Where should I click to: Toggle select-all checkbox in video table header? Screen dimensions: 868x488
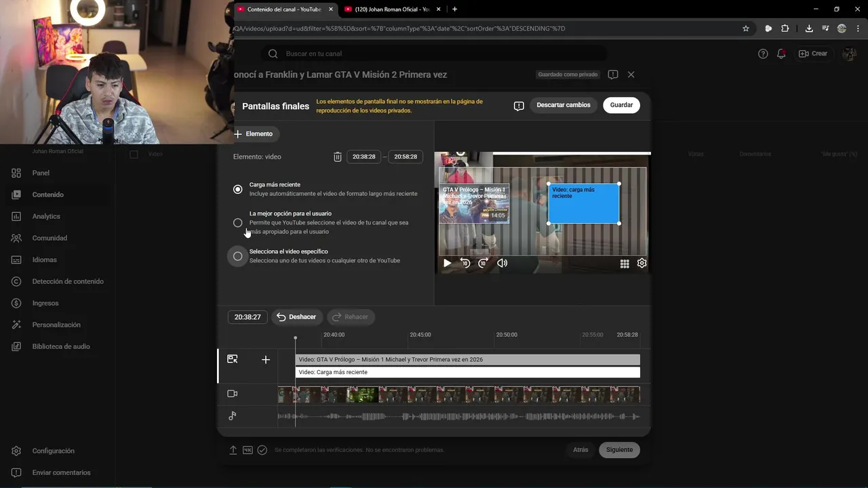point(134,155)
